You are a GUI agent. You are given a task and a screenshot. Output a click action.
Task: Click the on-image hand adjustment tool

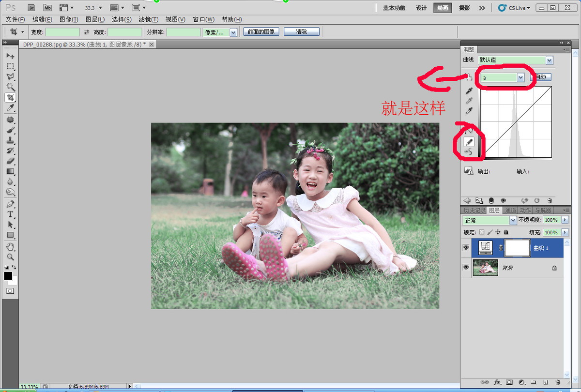(468, 77)
